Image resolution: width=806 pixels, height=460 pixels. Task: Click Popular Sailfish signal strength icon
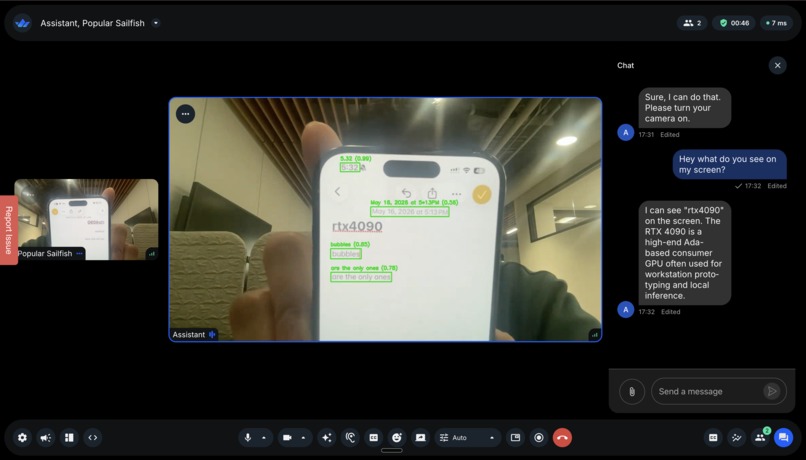coord(152,253)
